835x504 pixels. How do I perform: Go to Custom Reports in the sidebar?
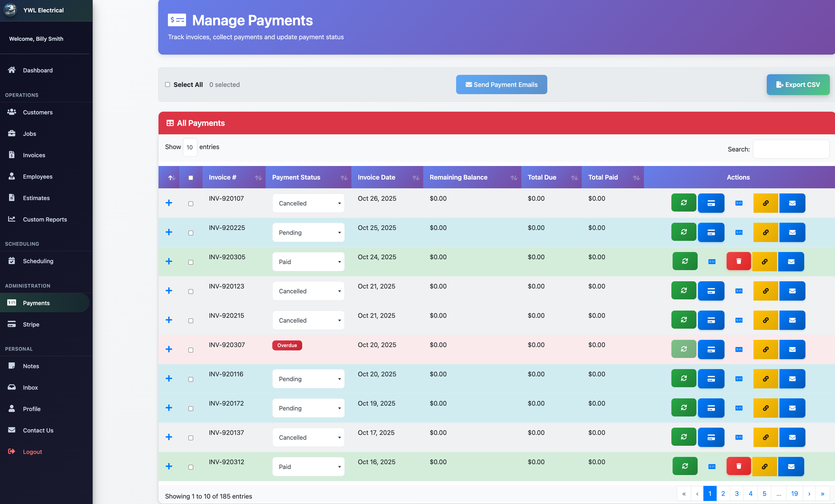(44, 219)
